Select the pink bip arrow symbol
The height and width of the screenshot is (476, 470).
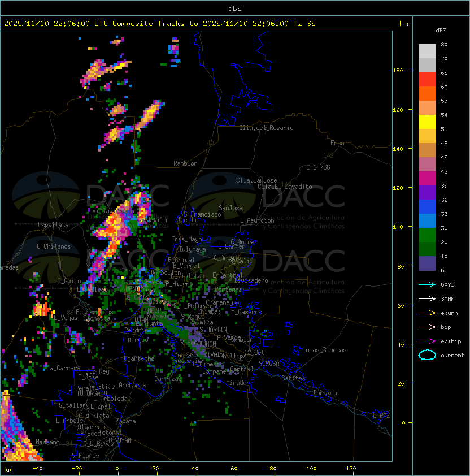(x=427, y=327)
